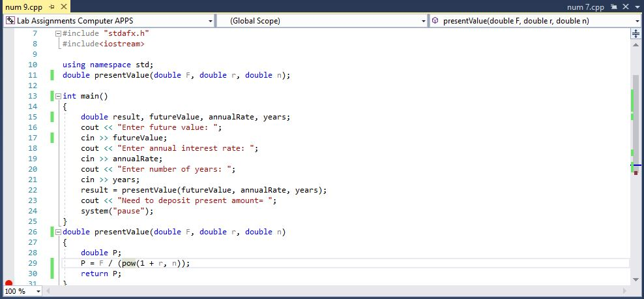Click the "Need to deposit present amount= " string

click(195, 200)
